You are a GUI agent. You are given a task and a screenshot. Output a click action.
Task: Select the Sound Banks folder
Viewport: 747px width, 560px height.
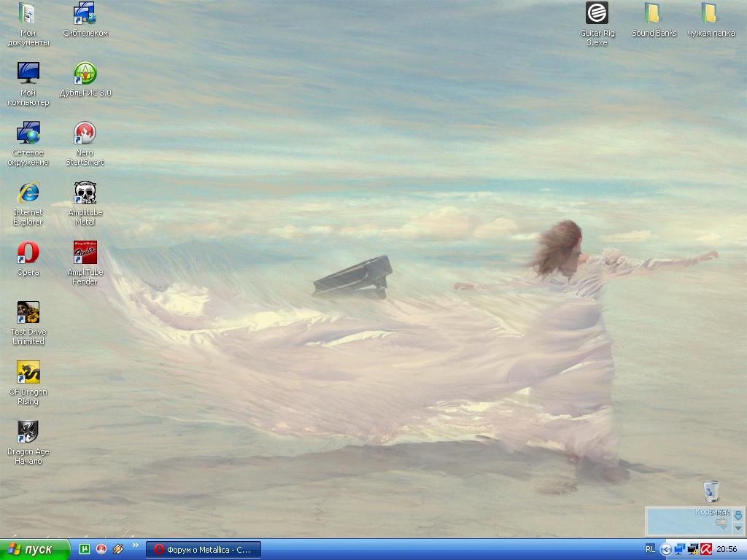(653, 14)
